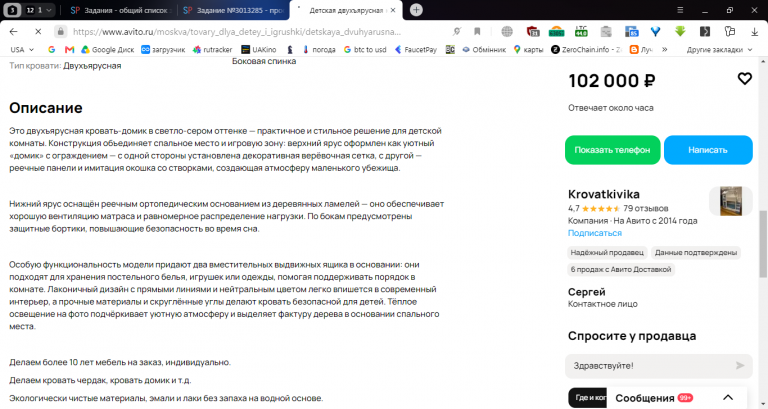Viewport: 768px width, 409px height.
Task: Click the Надёжный продавец badge
Action: click(x=607, y=253)
